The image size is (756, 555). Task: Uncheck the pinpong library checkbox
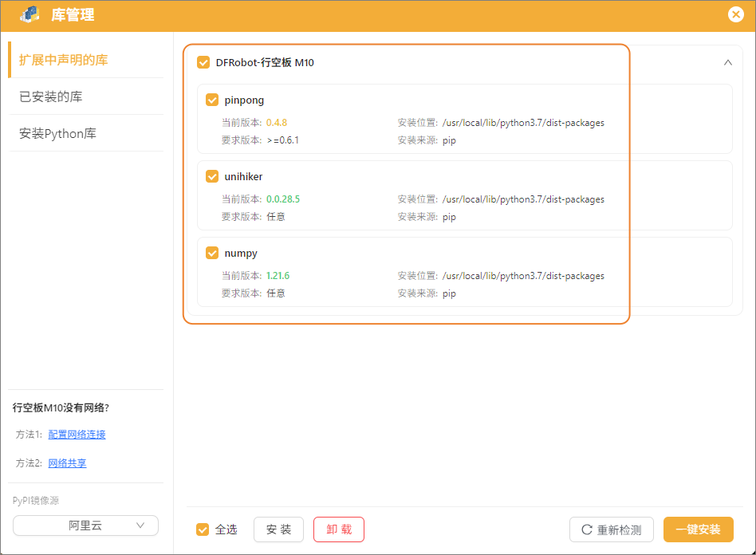pos(212,100)
